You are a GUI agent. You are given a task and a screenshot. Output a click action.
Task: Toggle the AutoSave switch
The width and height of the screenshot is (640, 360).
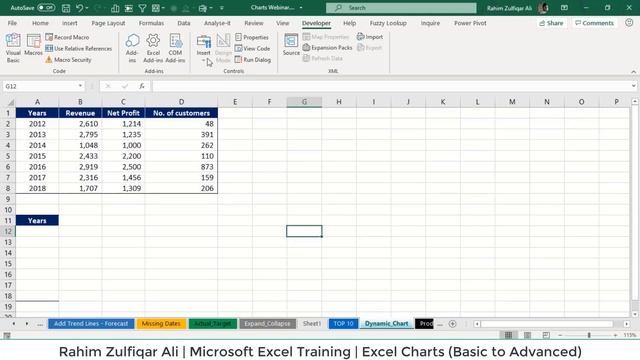coord(46,8)
